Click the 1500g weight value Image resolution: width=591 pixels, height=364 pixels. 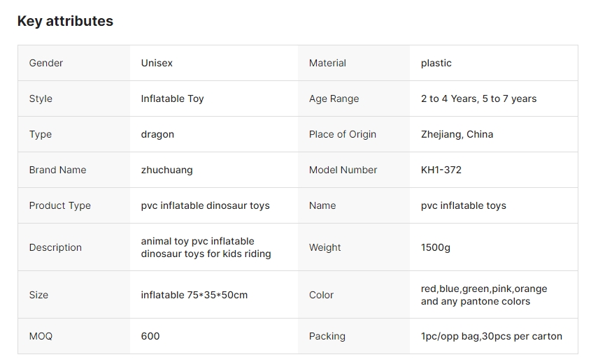(x=436, y=247)
